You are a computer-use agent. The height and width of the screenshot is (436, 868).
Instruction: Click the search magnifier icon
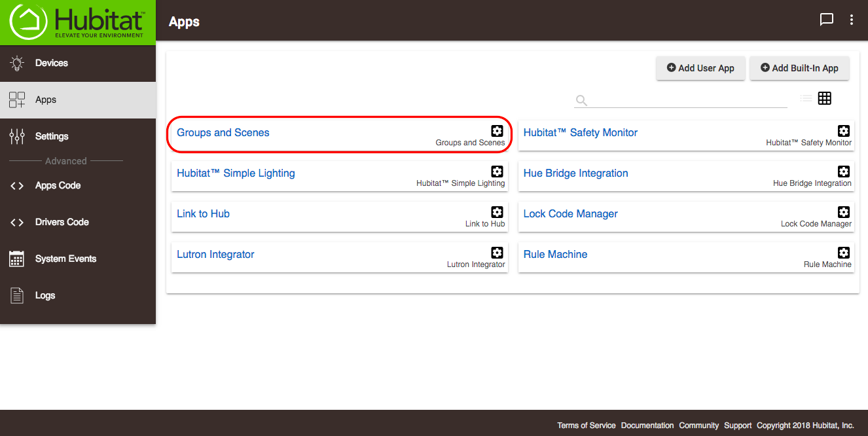click(581, 101)
